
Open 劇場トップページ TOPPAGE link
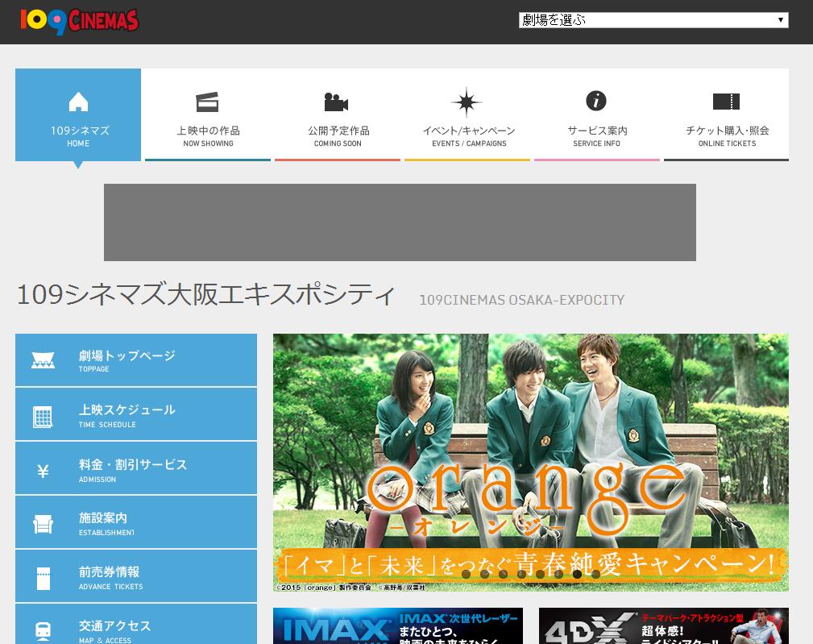[x=136, y=359]
